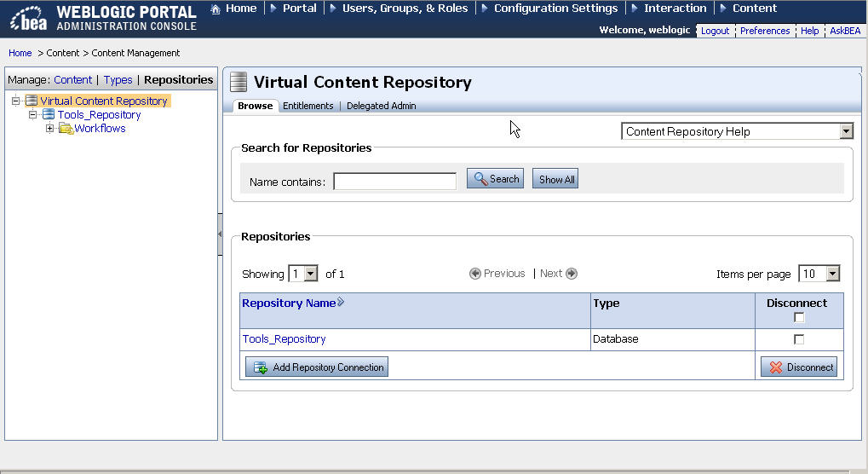The height and width of the screenshot is (474, 868).
Task: Switch to the Entitlements tab
Action: pos(308,106)
